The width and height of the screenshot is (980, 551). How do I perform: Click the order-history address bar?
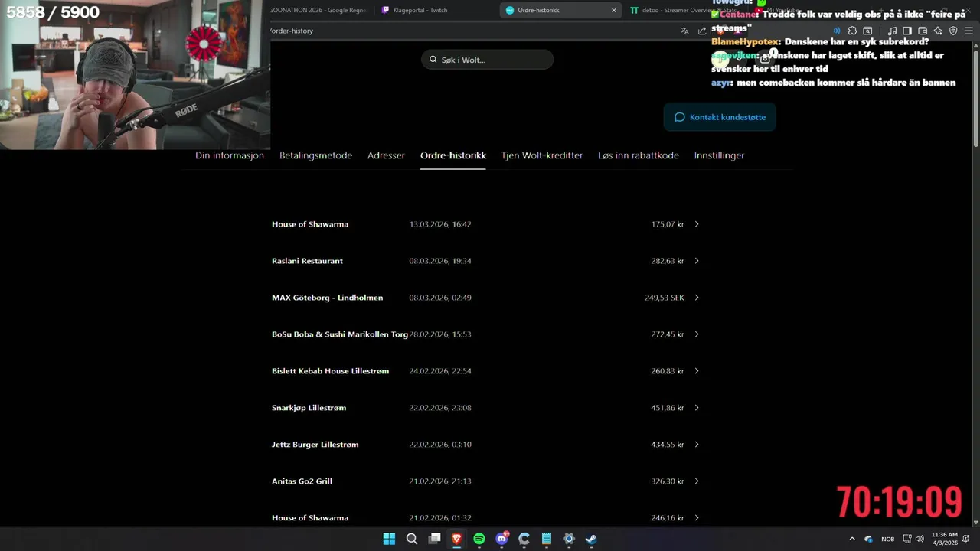coord(471,31)
